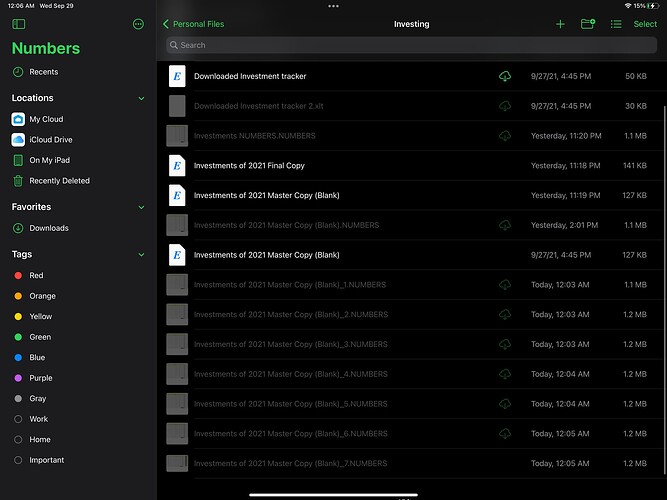Select the Work tag circle
This screenshot has height=500, width=667.
[18, 419]
